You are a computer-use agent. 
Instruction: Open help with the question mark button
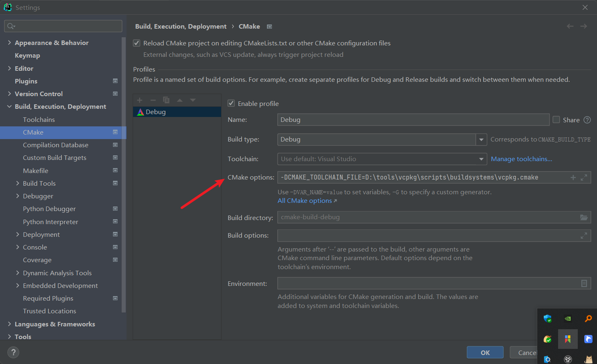point(13,352)
